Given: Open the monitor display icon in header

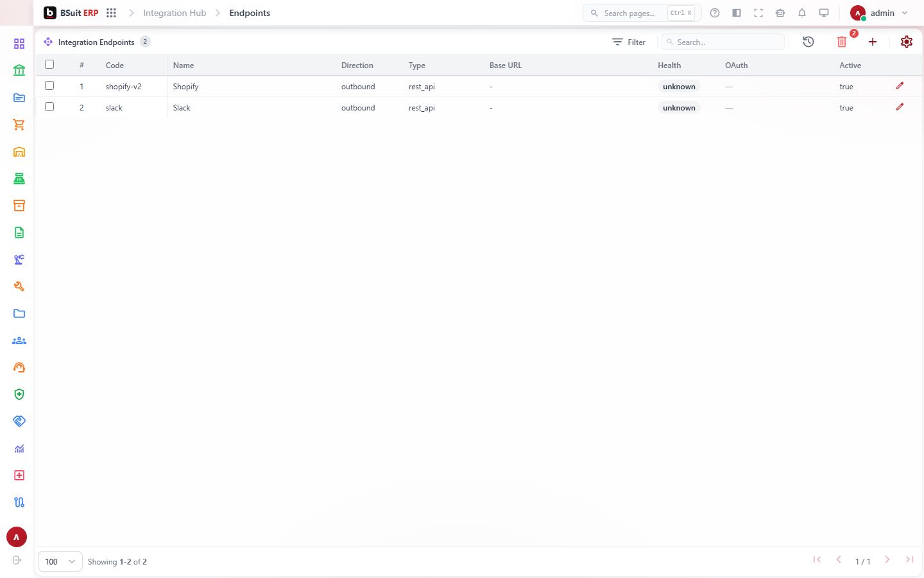Looking at the screenshot, I should [824, 13].
